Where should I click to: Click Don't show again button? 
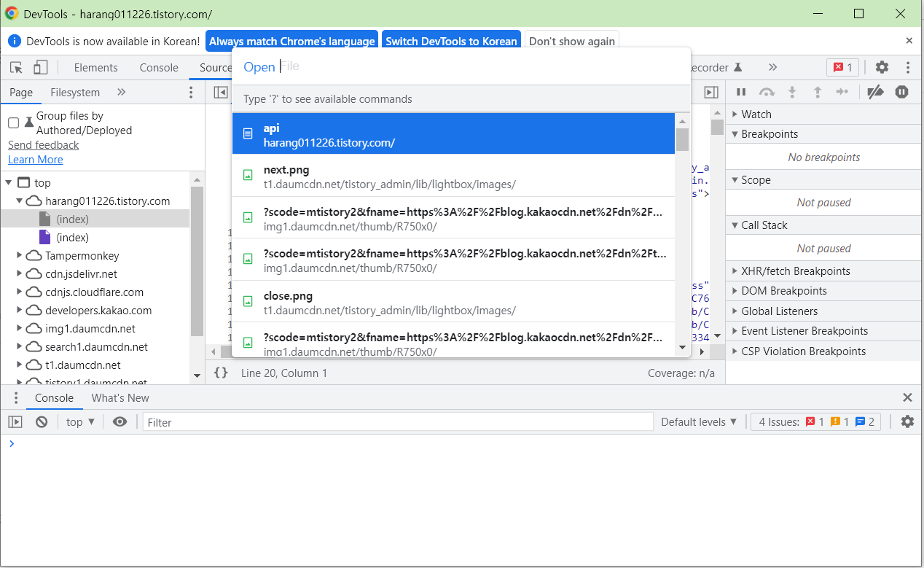[x=572, y=42]
